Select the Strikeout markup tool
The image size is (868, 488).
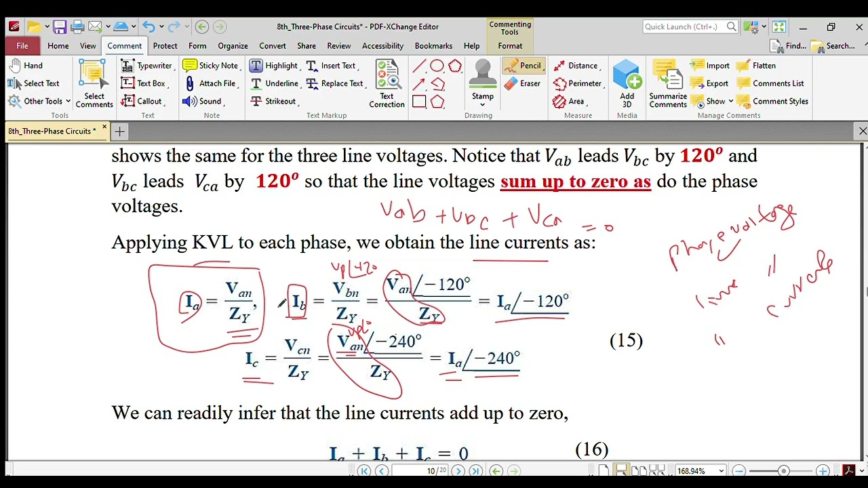pyautogui.click(x=273, y=101)
